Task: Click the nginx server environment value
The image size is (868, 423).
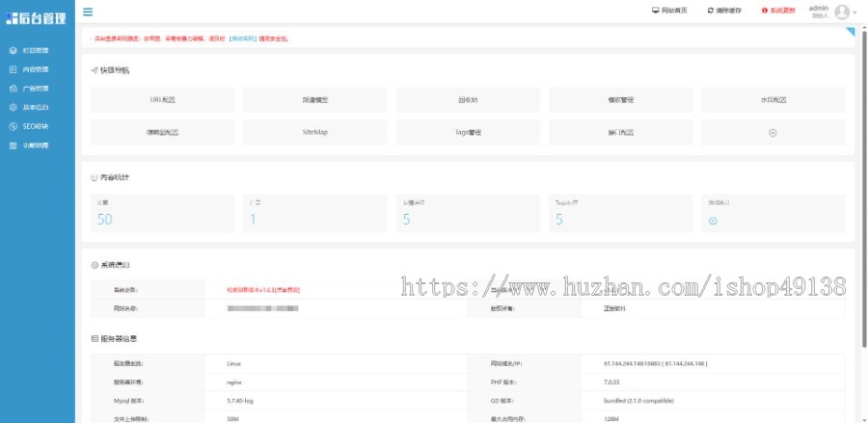Action: 234,383
